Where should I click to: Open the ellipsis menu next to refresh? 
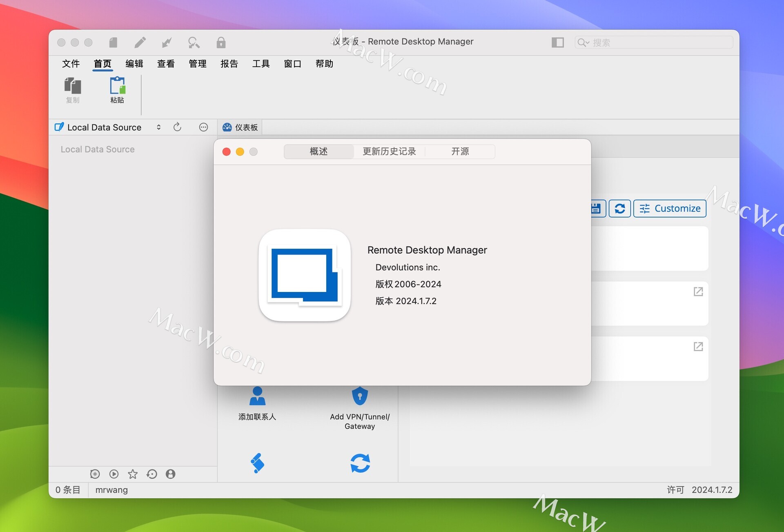click(203, 127)
